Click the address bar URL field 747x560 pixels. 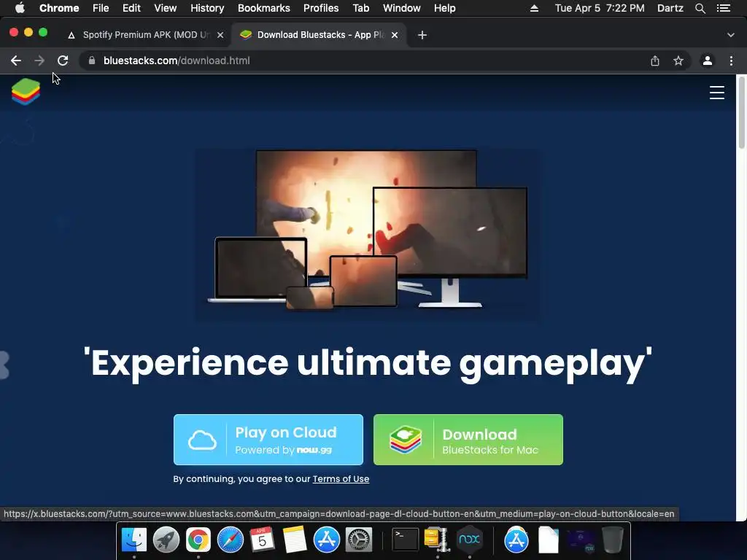coord(367,61)
